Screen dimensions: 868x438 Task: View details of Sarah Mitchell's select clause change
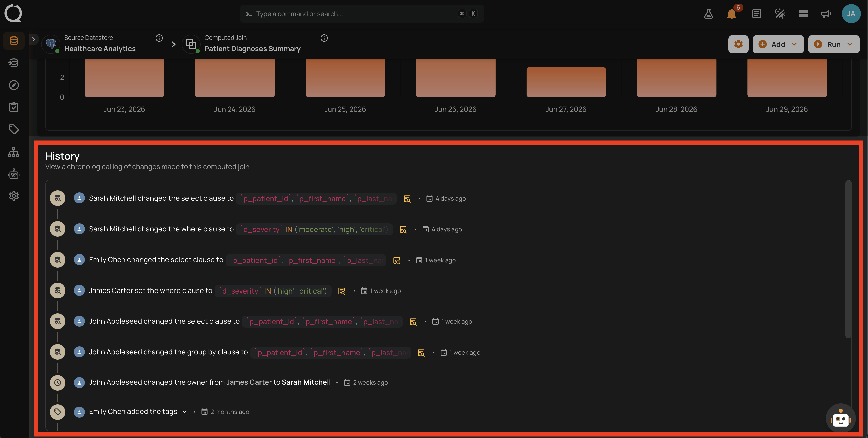[x=407, y=199]
